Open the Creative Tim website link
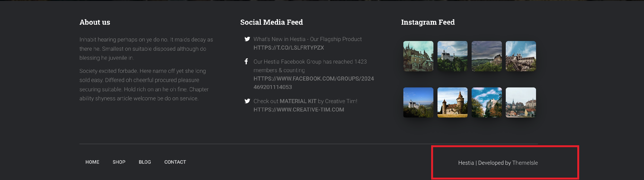The width and height of the screenshot is (644, 180). [x=299, y=110]
